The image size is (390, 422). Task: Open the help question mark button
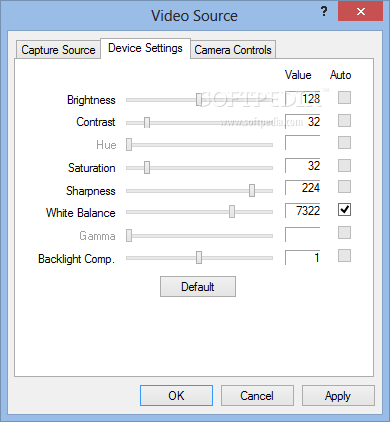(x=324, y=12)
